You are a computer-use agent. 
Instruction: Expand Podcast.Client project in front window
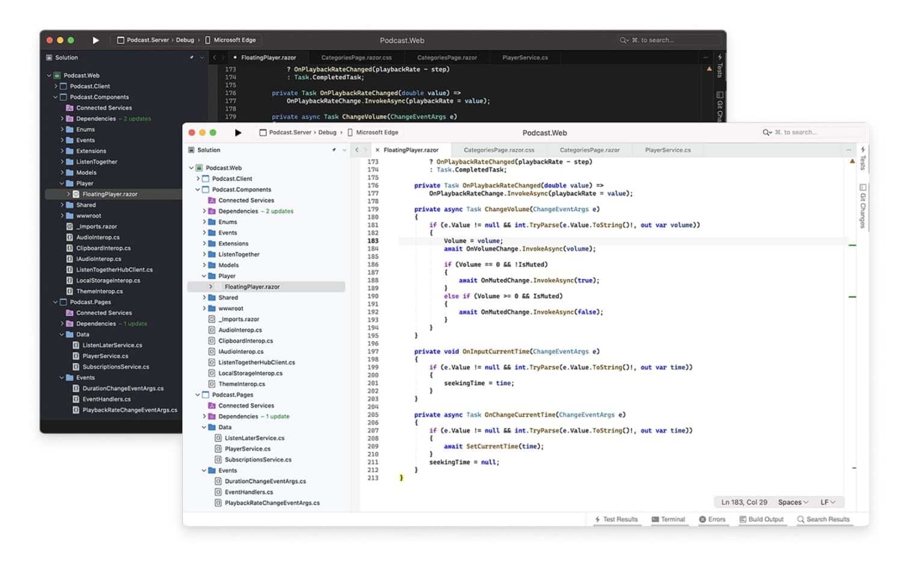point(198,179)
